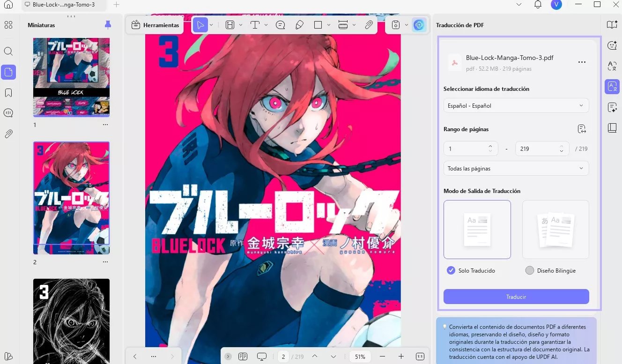The image size is (622, 364).
Task: Click the AI chat sparkle icon in right sidebar
Action: pos(612,45)
